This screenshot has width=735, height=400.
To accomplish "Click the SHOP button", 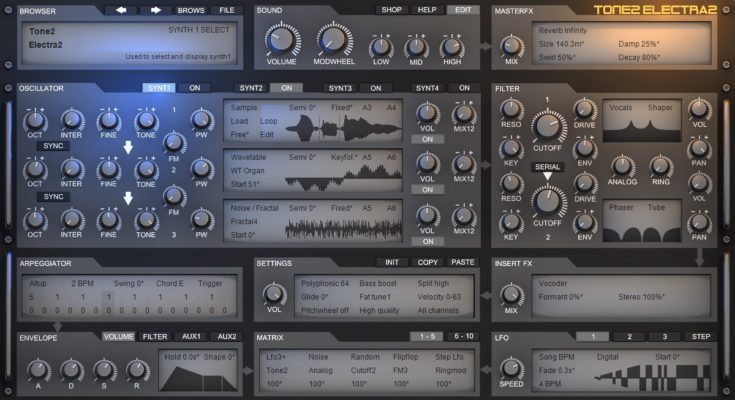I will [393, 10].
